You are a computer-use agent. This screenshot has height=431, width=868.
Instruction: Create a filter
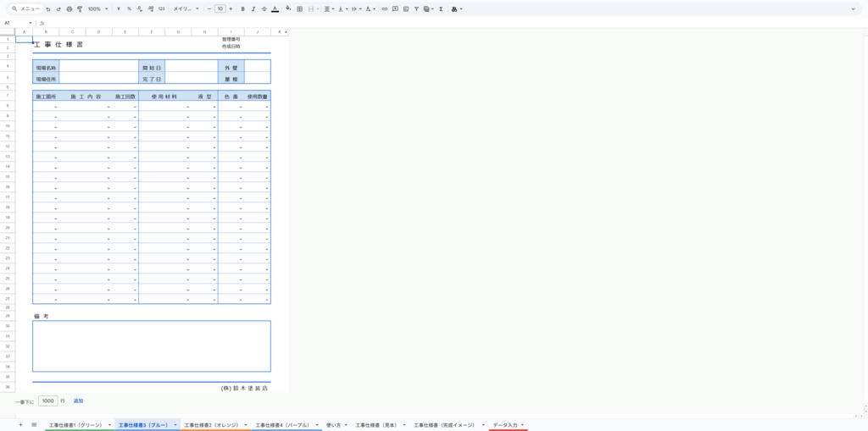tap(416, 8)
